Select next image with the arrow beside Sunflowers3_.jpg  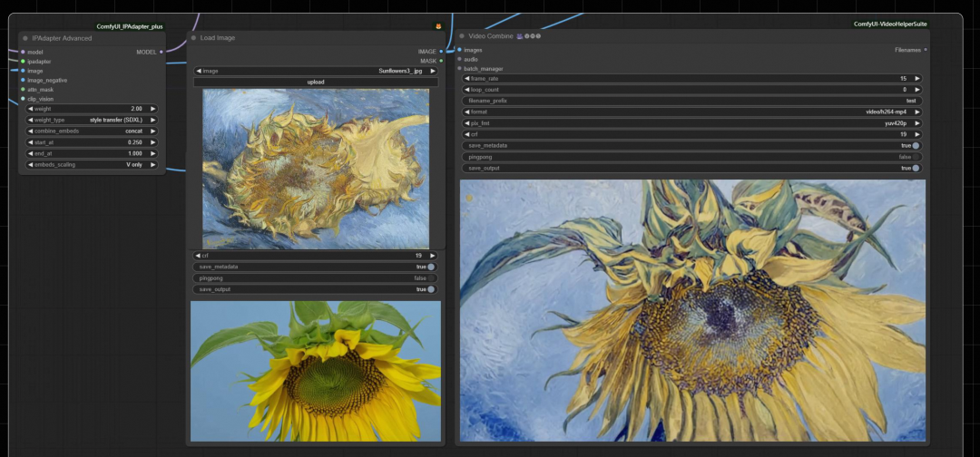(432, 71)
